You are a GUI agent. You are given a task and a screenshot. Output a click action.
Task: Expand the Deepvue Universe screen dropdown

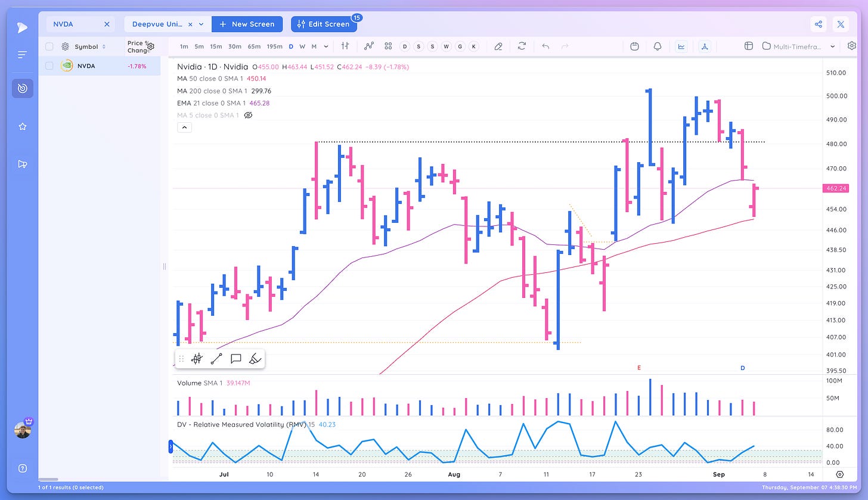[201, 24]
